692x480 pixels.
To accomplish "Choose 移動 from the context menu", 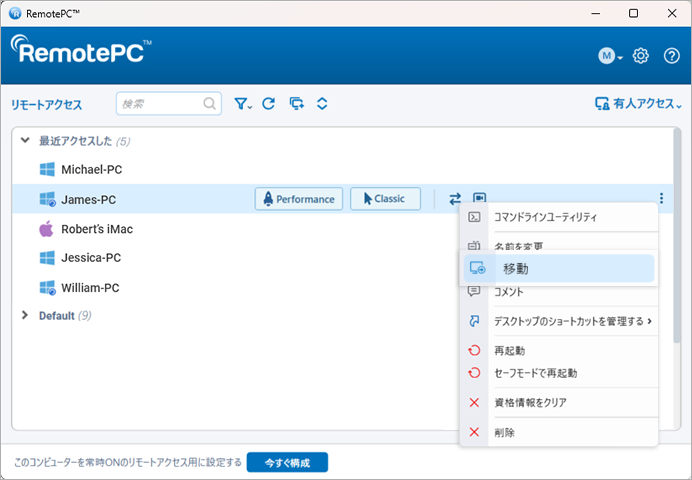I will (559, 268).
